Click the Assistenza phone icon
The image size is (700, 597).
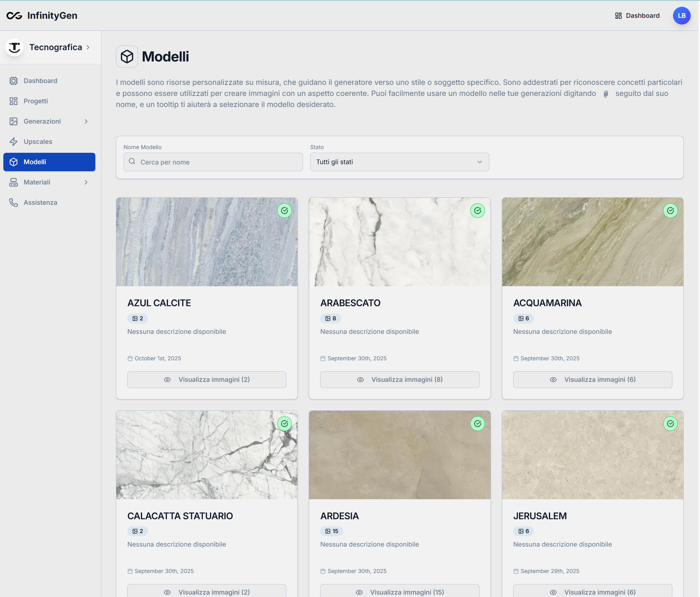pyautogui.click(x=14, y=202)
